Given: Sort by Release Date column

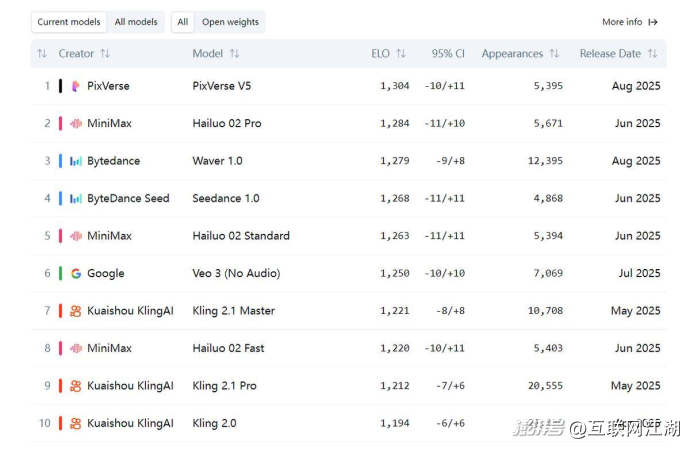Looking at the screenshot, I should [618, 54].
